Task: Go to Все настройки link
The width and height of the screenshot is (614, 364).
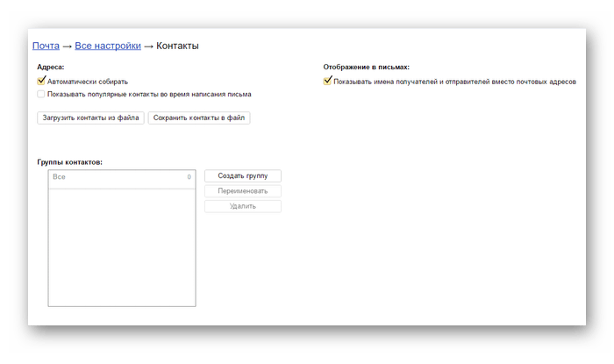Action: [x=108, y=46]
